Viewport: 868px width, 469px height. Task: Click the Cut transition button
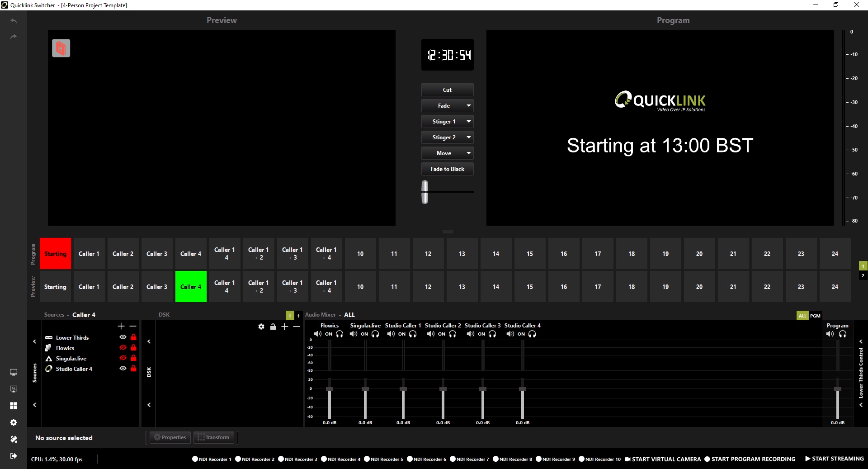tap(447, 90)
